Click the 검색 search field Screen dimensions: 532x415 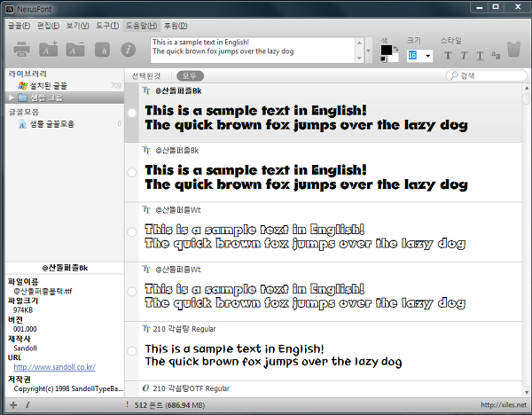click(487, 75)
